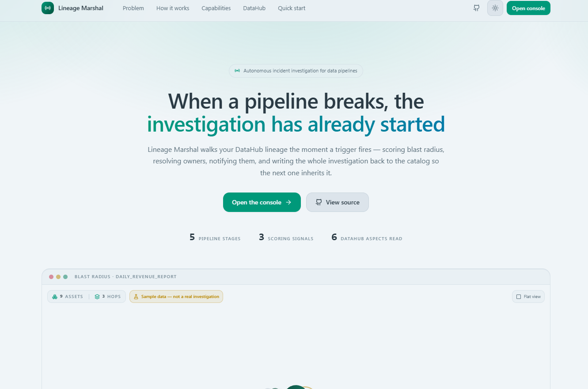Click the arrow icon on Open the console
588x389 pixels.
pyautogui.click(x=288, y=202)
